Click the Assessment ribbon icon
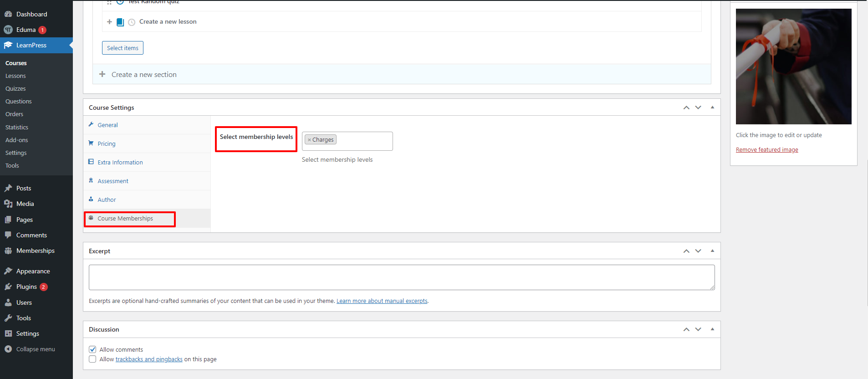868x379 pixels. point(91,180)
